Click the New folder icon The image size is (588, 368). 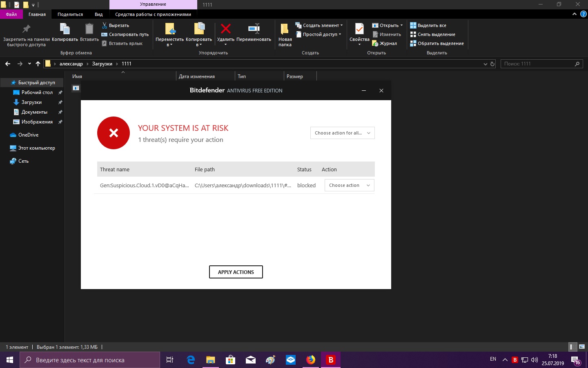(x=285, y=29)
